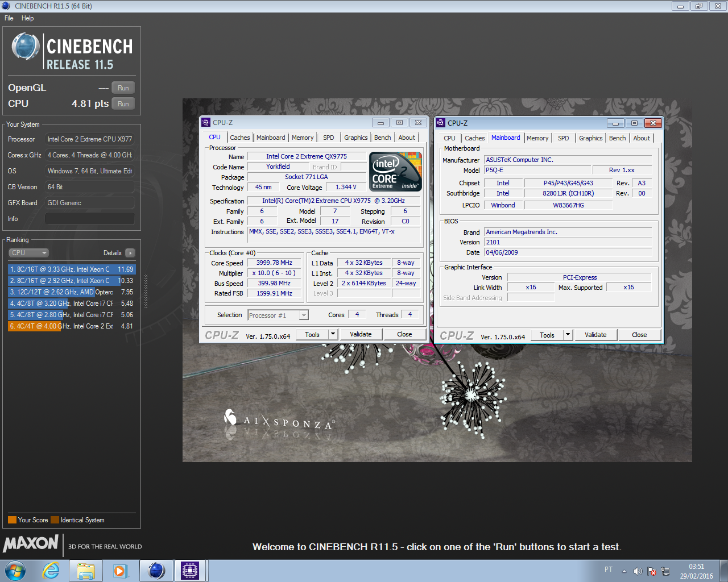Open Windows Explorer folder in the taskbar

(x=86, y=571)
